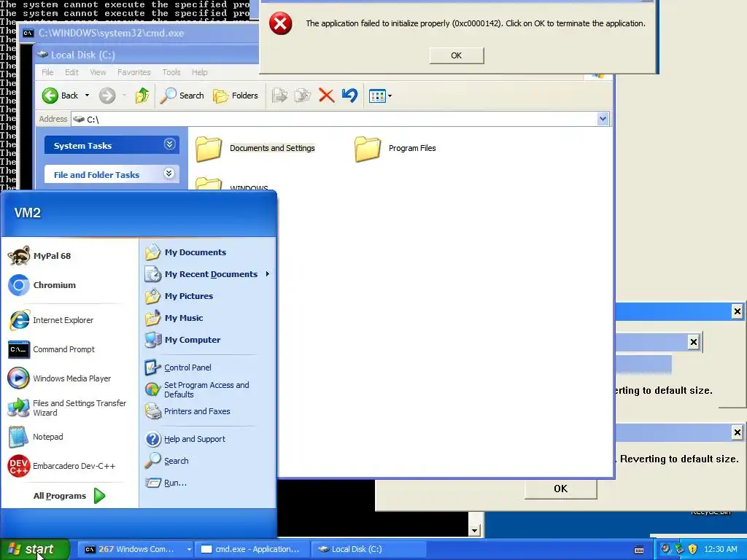747x560 pixels.
Task: Expand All Programs menu
Action: pos(69,496)
